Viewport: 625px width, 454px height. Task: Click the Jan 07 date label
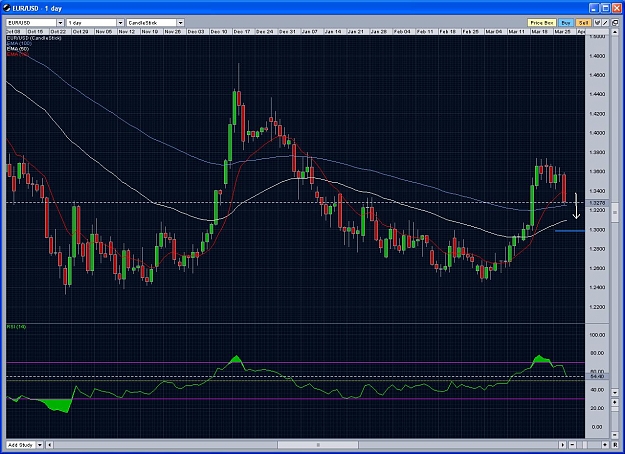coord(310,31)
